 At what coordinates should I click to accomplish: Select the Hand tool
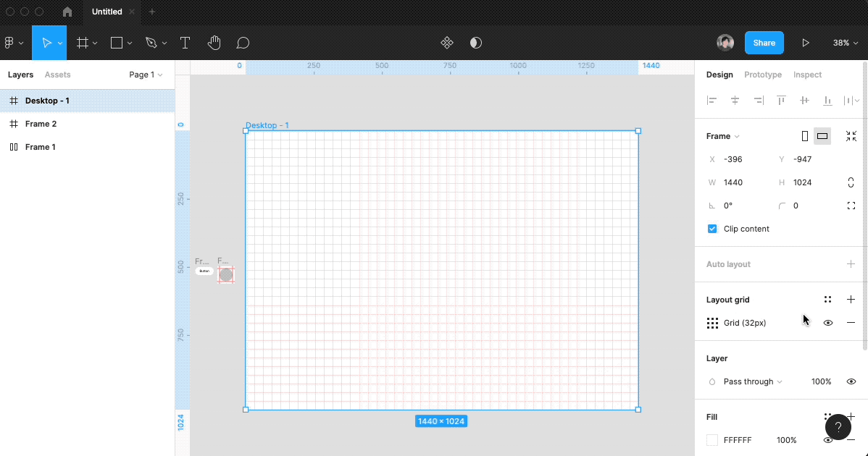click(x=214, y=43)
